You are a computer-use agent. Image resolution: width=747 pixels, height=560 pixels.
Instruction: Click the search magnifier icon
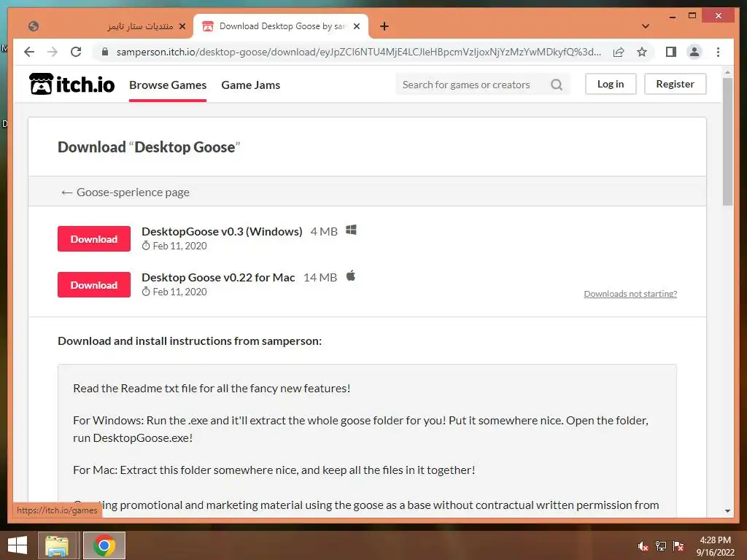557,85
